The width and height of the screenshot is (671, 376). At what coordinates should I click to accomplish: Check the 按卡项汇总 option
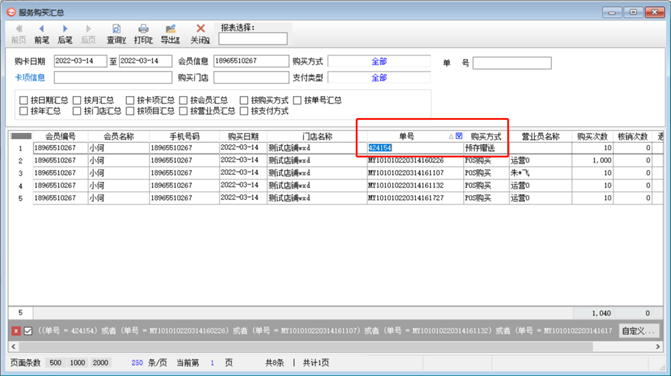[x=130, y=100]
